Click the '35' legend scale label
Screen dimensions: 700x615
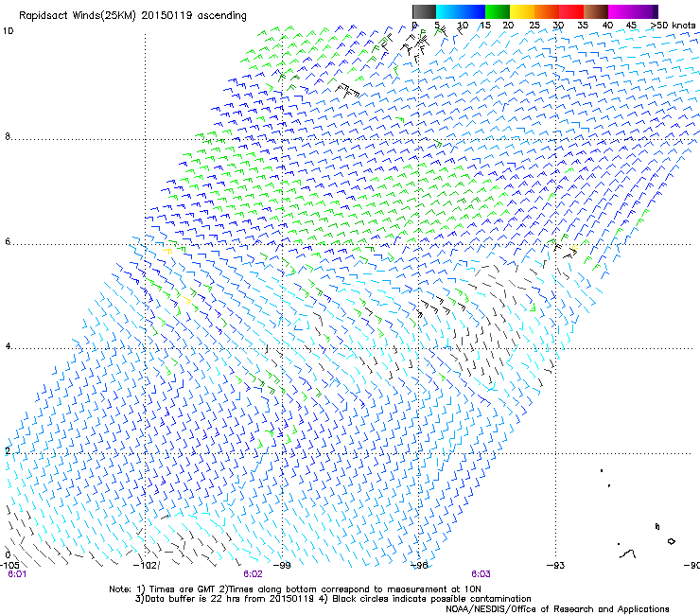point(583,26)
